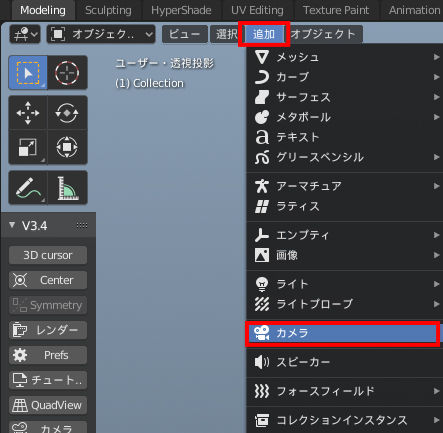Activate the Transform tool
This screenshot has width=443, height=433.
67,147
